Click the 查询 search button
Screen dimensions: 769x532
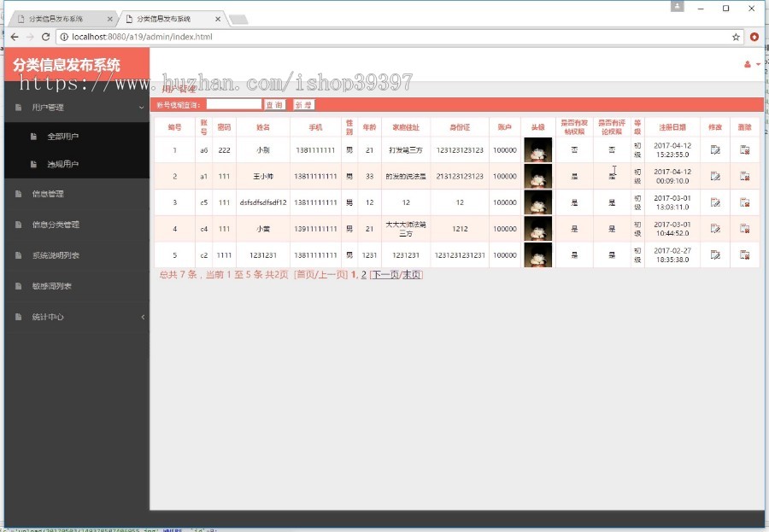[274, 105]
